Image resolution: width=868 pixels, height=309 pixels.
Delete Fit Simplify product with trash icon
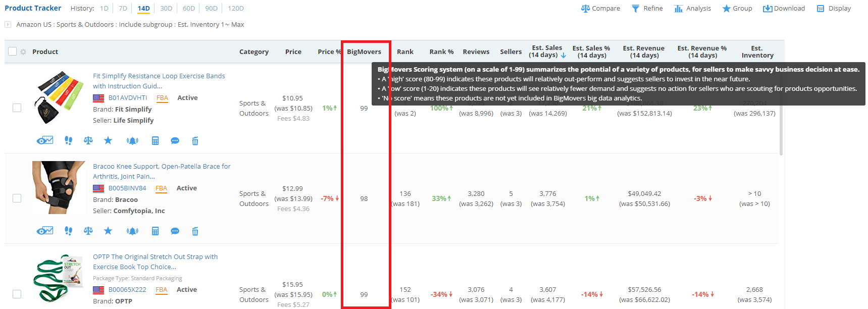[195, 141]
